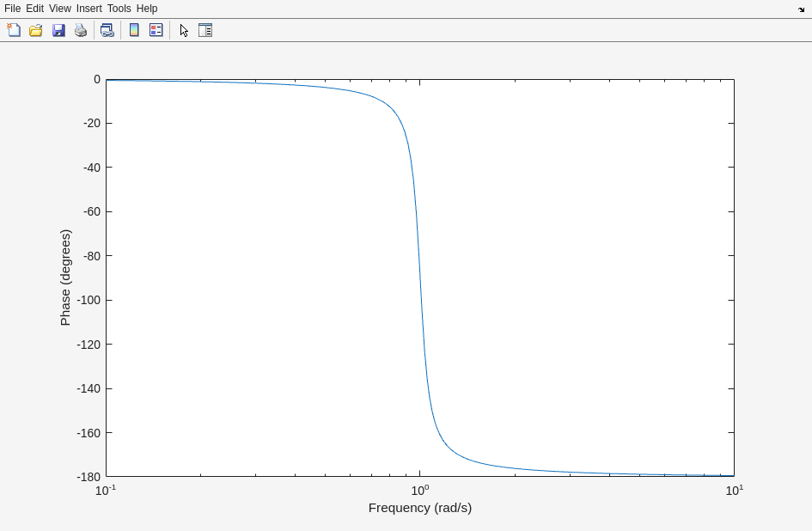Viewport: 812px width, 531px height.
Task: Open the Property Inspector from the toolbar
Action: [205, 30]
